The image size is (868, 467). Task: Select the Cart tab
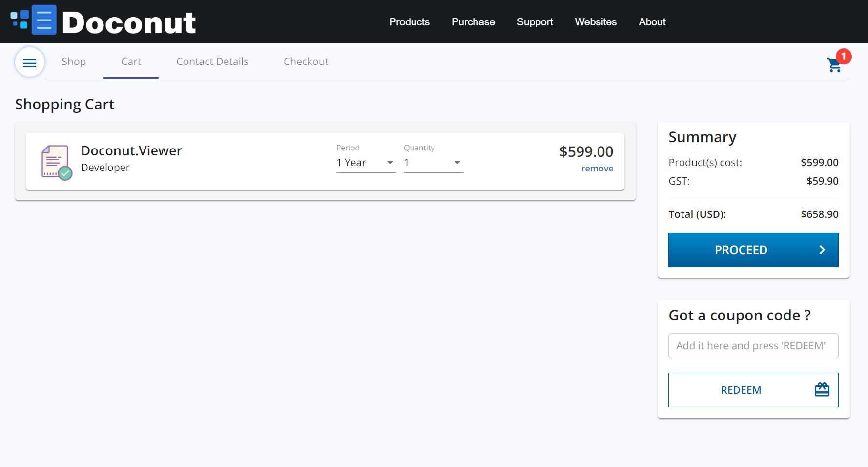[131, 62]
